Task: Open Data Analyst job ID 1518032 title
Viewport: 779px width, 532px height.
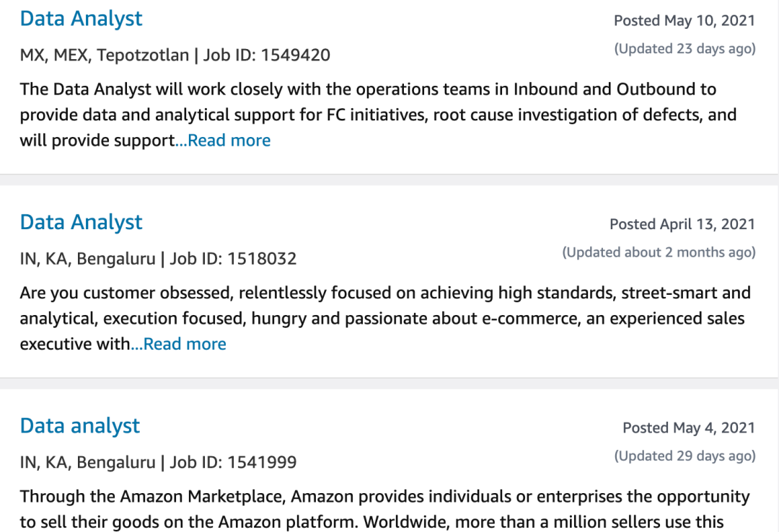Action: (x=81, y=222)
